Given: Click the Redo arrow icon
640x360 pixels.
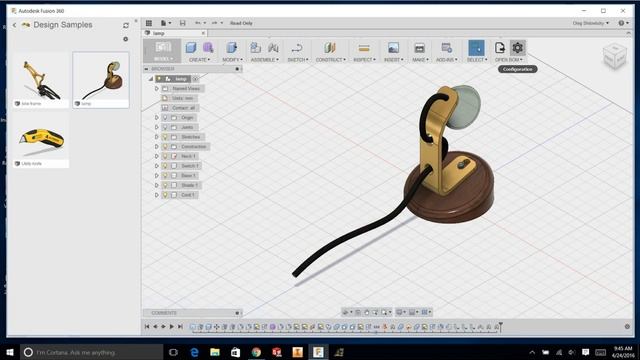Looking at the screenshot, I should [216, 23].
